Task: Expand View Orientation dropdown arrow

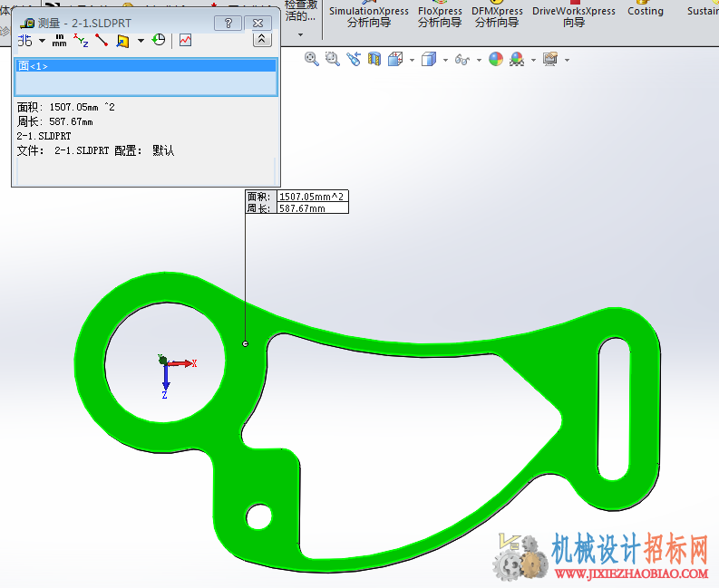Action: (412, 60)
